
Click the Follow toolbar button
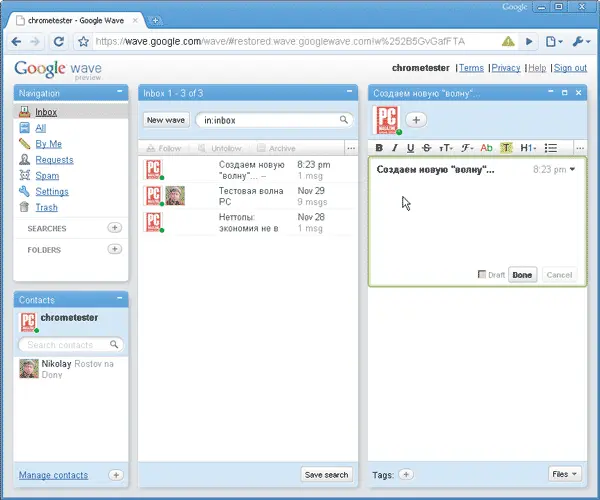pyautogui.click(x=164, y=148)
